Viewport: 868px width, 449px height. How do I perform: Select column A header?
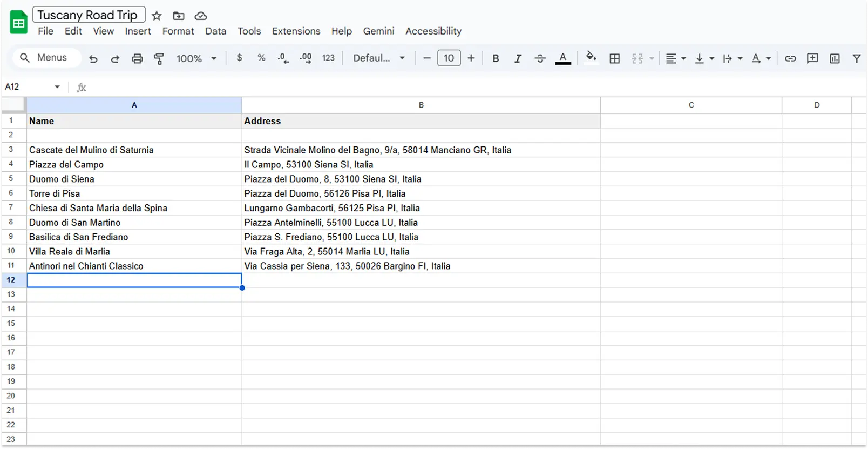click(x=134, y=105)
